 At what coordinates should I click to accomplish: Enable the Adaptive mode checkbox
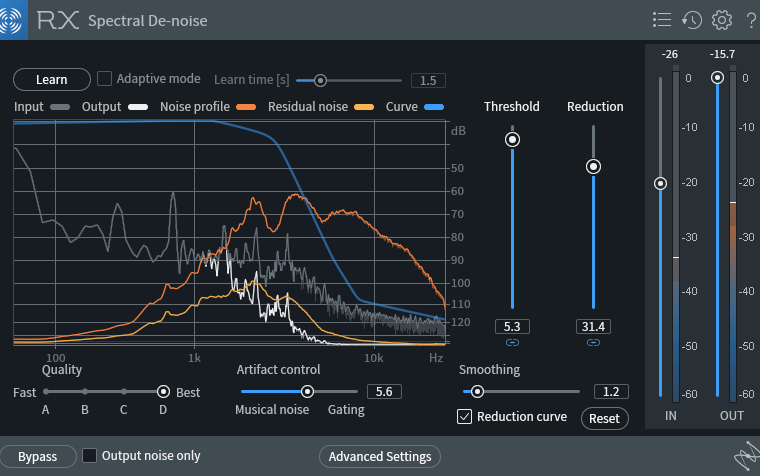104,79
